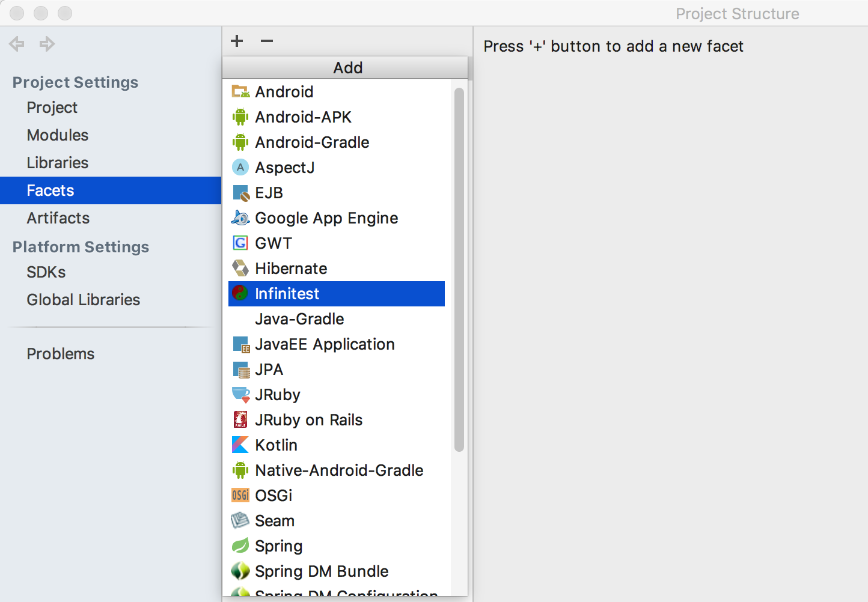Click the Google App Engine icon
Screen dimensions: 868x602
coord(240,217)
